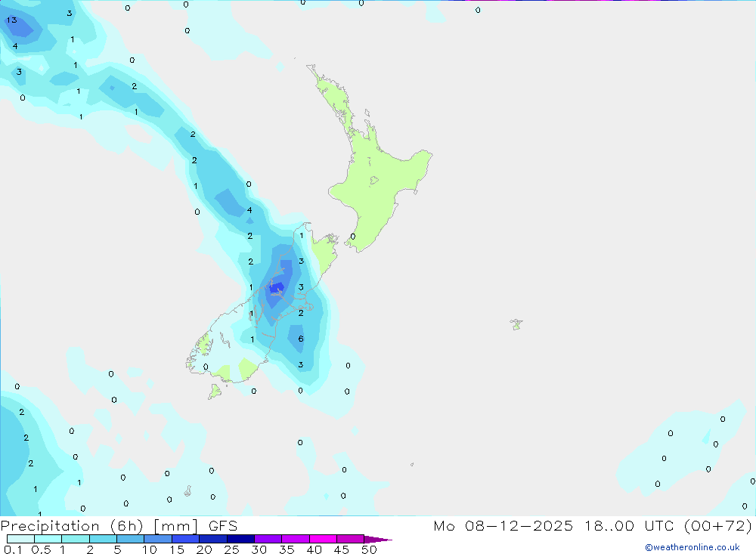
Task: Select the 2–5 mm legend color box
Action: coord(103,539)
